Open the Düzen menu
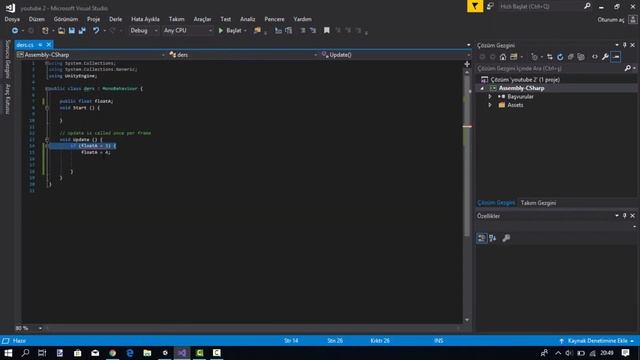This screenshot has height=360, width=640. tap(37, 19)
